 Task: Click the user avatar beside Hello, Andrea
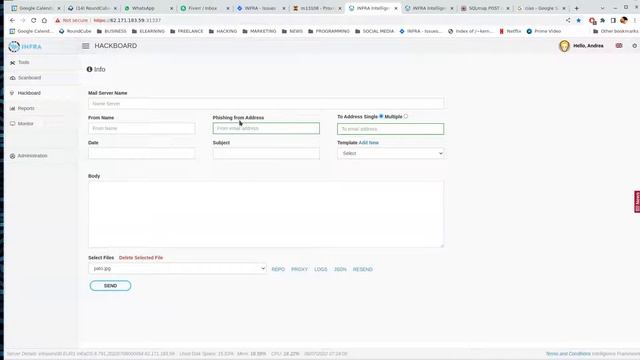(564, 46)
